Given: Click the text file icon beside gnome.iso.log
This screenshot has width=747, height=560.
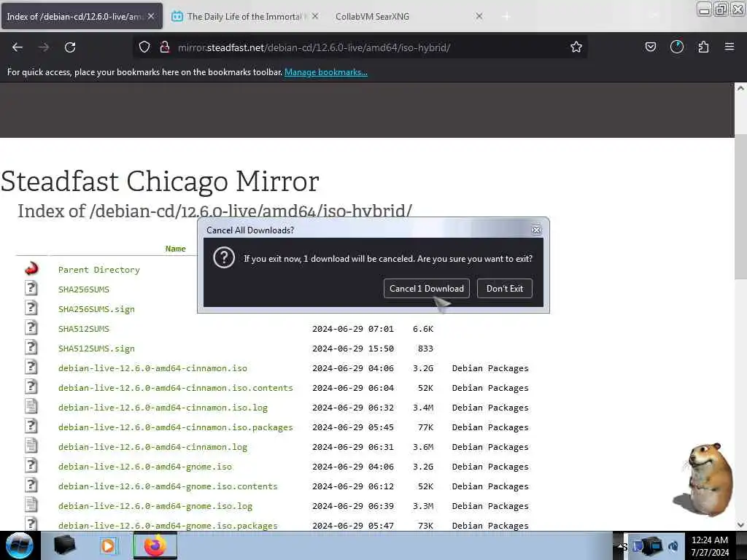Looking at the screenshot, I should (x=31, y=505).
